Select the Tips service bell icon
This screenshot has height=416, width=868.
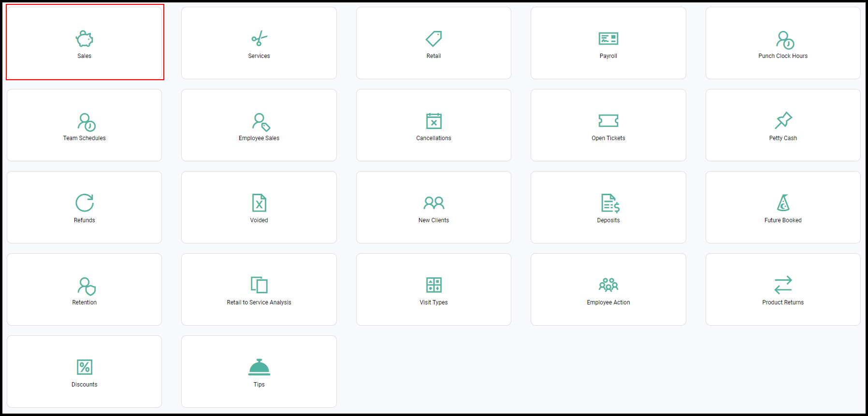(x=259, y=367)
